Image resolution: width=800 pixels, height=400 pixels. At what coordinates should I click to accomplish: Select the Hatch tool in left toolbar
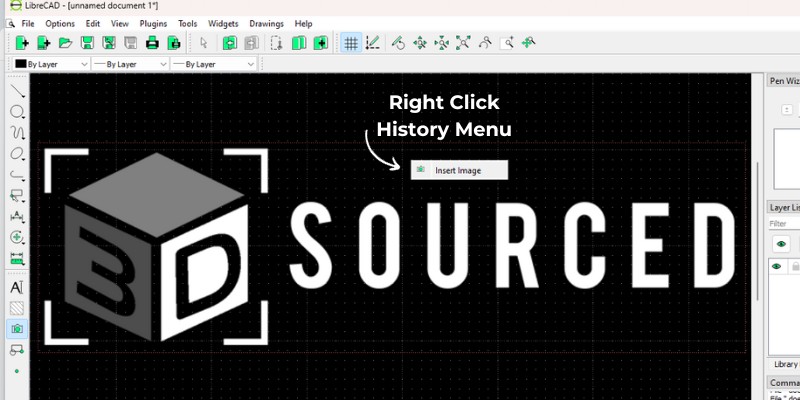17,308
